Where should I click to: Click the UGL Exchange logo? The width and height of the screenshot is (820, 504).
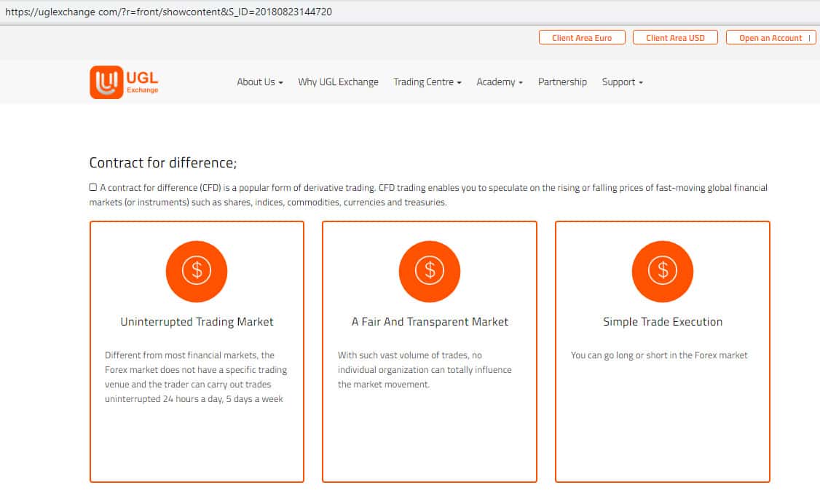[x=124, y=82]
